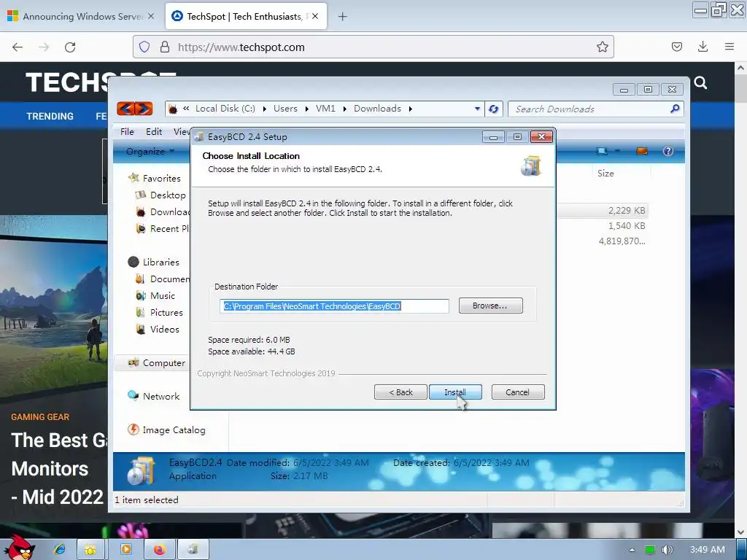Image resolution: width=747 pixels, height=560 pixels.
Task: Click the Install button in EasyBCD setup
Action: [455, 392]
